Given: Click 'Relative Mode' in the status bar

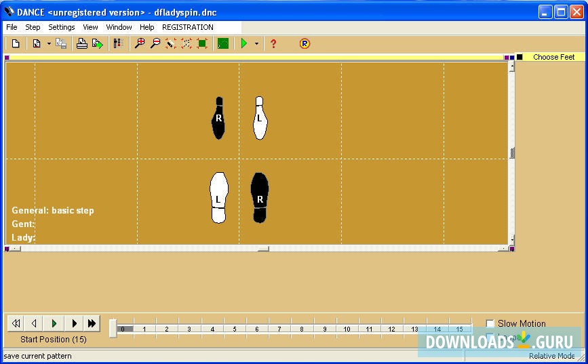Looking at the screenshot, I should coord(551,356).
